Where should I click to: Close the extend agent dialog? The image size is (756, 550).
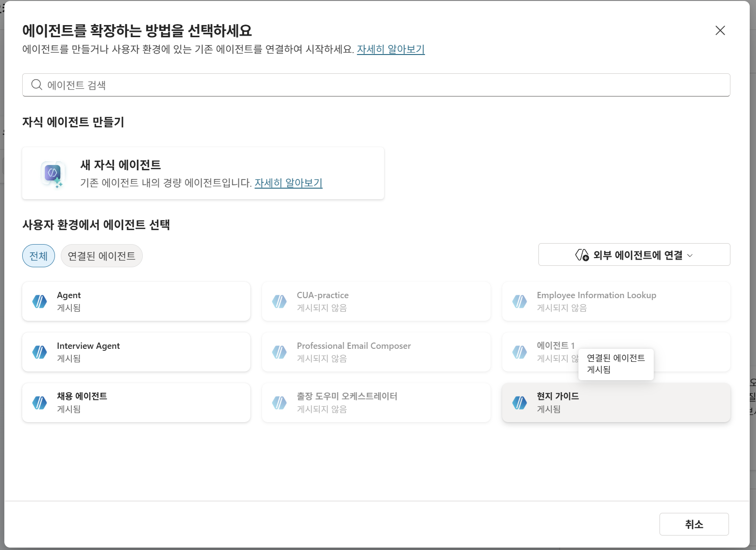[x=720, y=30]
